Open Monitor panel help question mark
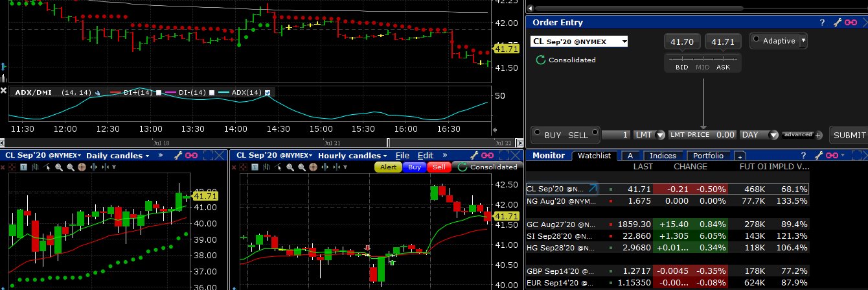The image size is (868, 290). click(x=803, y=156)
